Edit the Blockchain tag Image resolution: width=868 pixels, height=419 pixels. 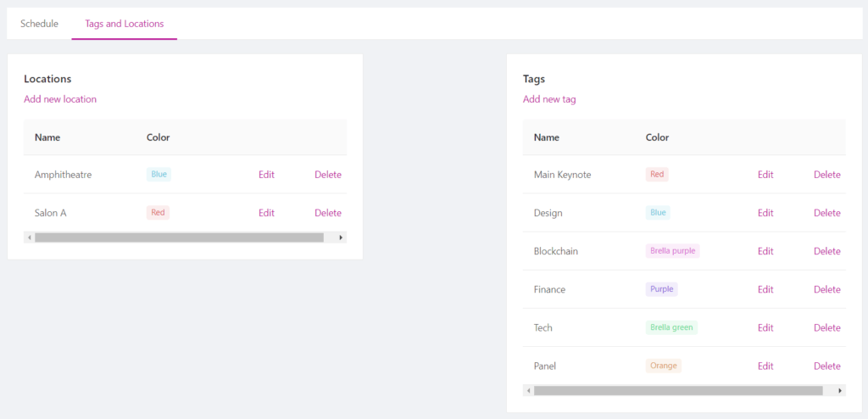click(765, 251)
